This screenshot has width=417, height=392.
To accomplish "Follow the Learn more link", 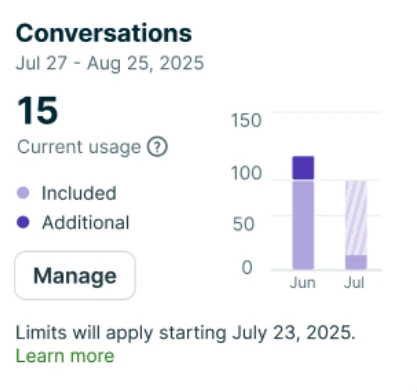I will pyautogui.click(x=65, y=356).
